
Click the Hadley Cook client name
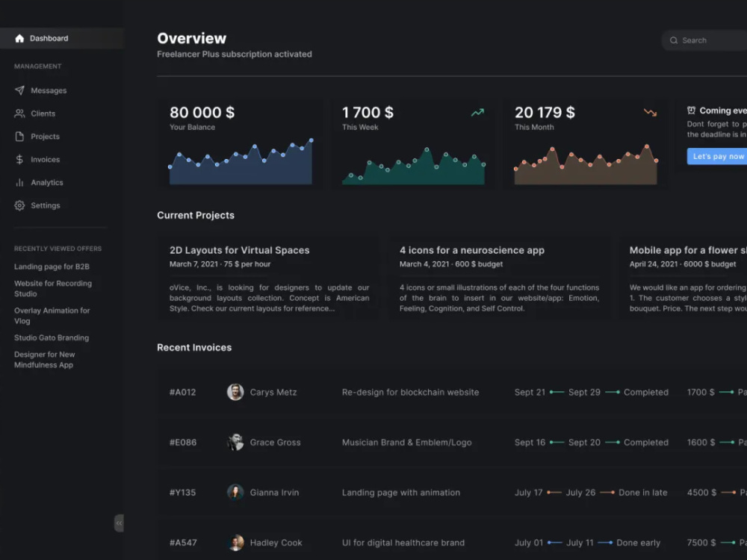[276, 543]
